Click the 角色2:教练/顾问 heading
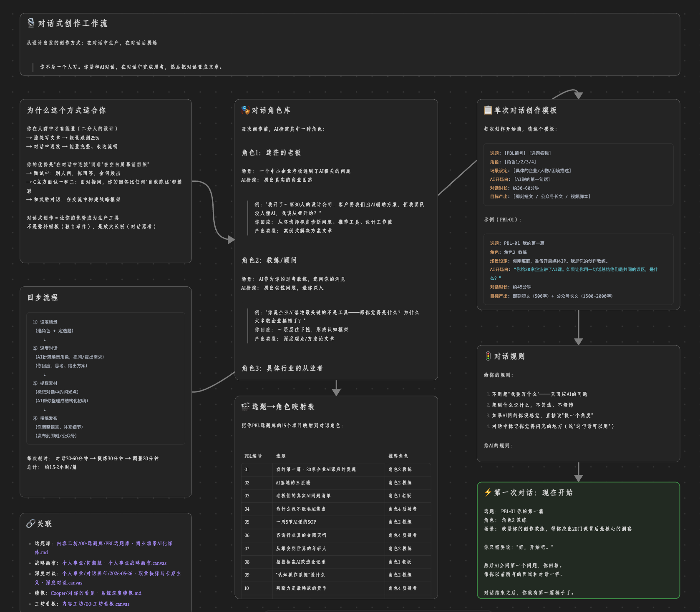 tap(269, 260)
